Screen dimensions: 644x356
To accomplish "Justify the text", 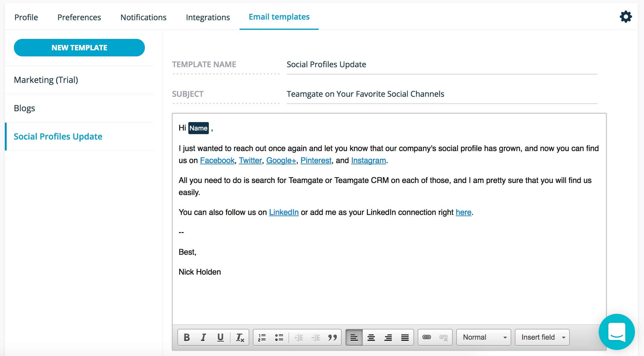I will coord(405,337).
